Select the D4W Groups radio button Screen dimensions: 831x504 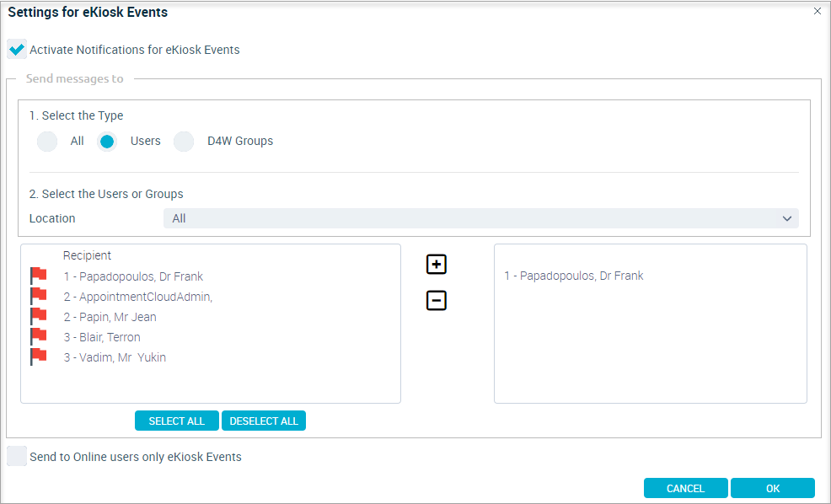(184, 142)
